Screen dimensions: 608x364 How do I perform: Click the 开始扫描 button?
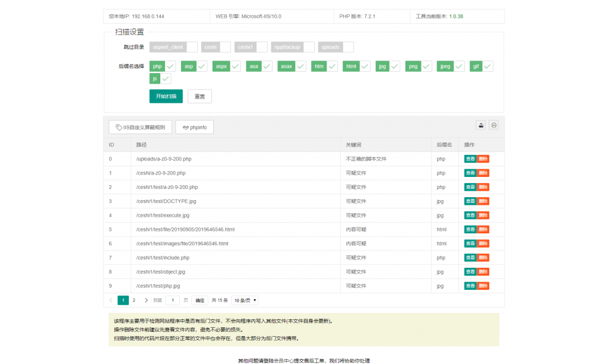tap(166, 96)
